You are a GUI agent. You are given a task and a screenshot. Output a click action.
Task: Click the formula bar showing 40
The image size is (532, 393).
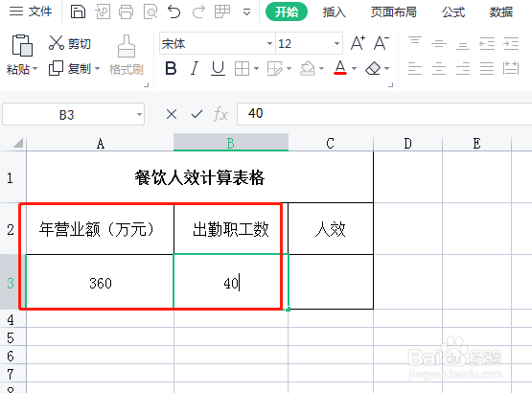pyautogui.click(x=384, y=114)
